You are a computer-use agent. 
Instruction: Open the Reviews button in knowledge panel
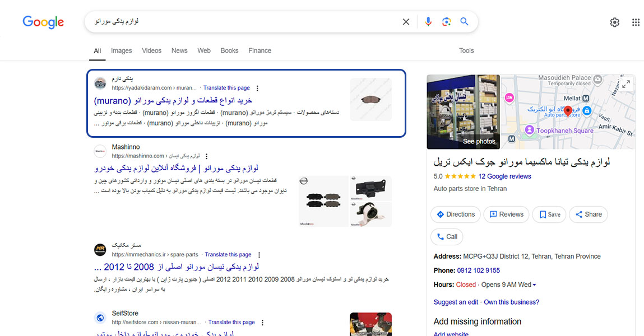pyautogui.click(x=507, y=214)
